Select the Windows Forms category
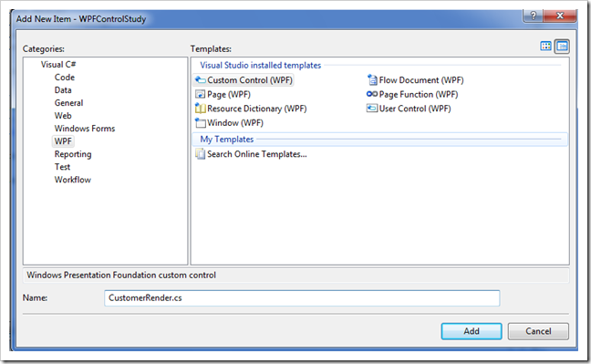 pos(85,129)
